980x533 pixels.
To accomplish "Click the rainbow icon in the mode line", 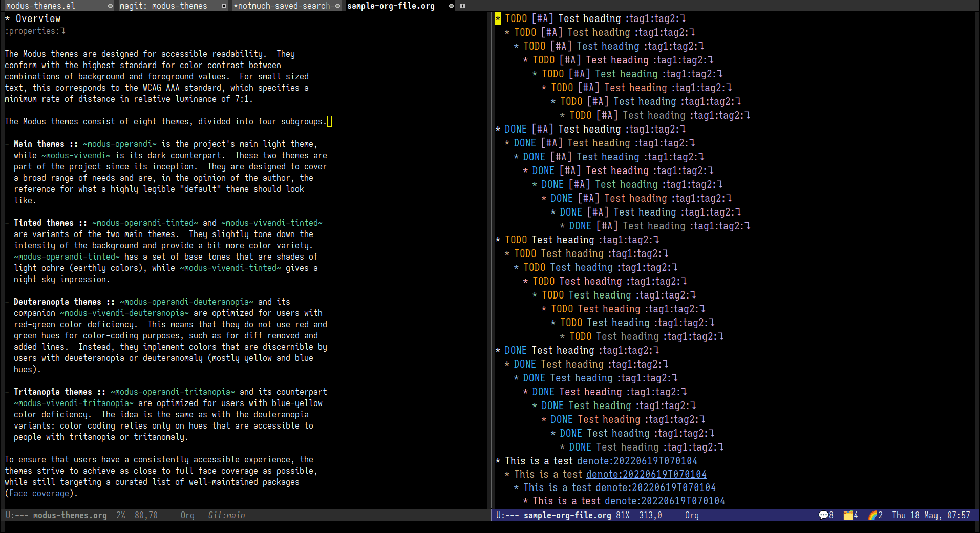I will pos(872,515).
